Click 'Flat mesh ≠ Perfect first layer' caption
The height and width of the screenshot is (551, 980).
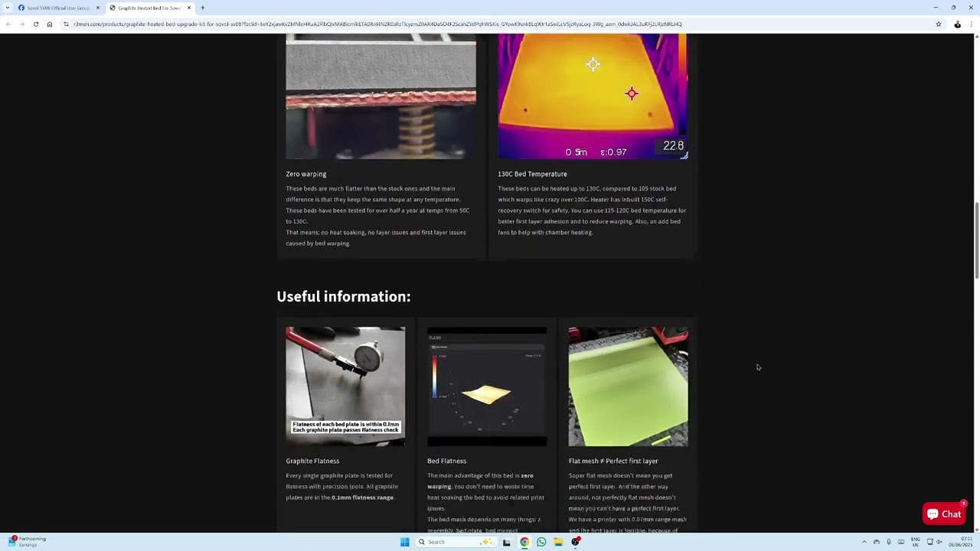613,461
